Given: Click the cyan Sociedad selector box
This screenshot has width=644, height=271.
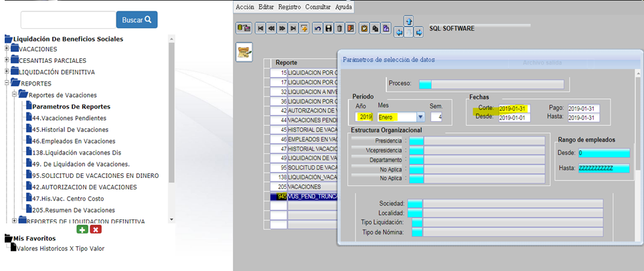Looking at the screenshot, I should 414,203.
